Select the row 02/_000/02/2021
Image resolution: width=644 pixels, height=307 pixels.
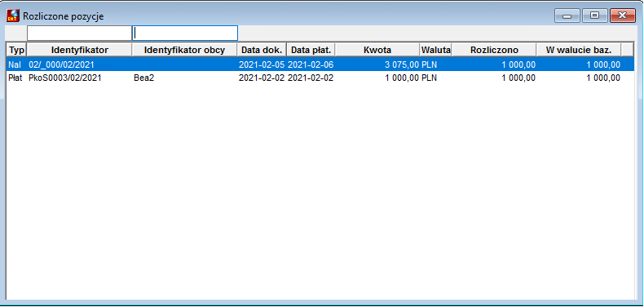[x=320, y=65]
